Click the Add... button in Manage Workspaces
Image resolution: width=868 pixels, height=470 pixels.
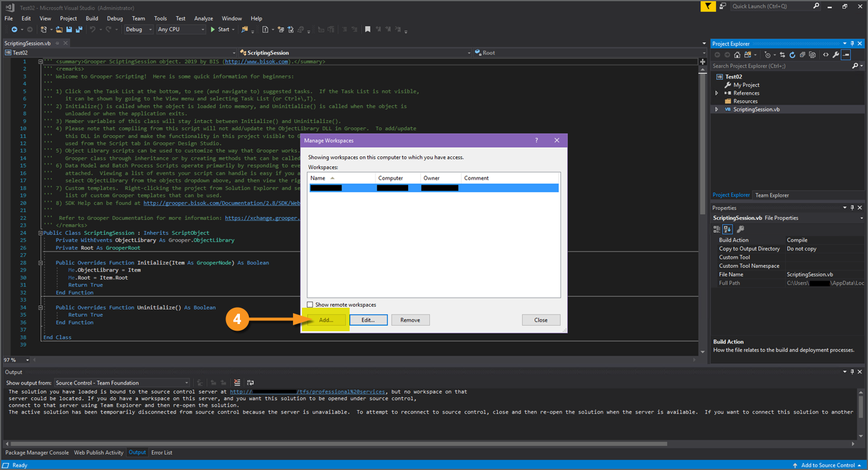pos(326,320)
